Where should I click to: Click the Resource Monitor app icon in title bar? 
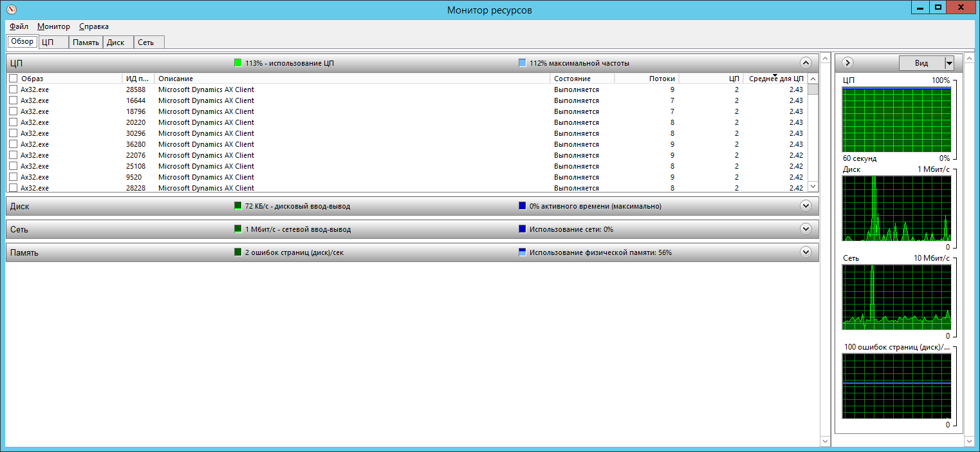(x=11, y=10)
